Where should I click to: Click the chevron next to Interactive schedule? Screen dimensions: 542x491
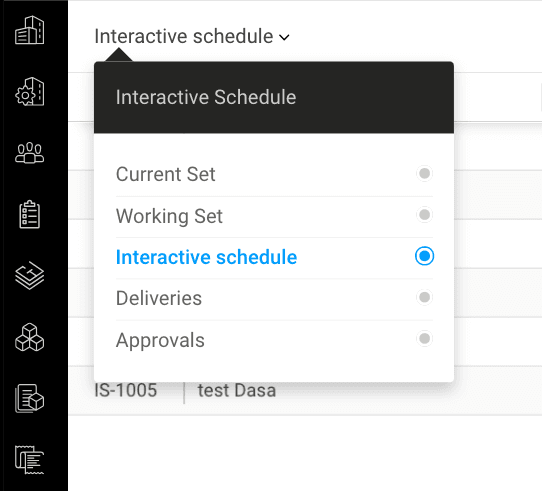[284, 37]
